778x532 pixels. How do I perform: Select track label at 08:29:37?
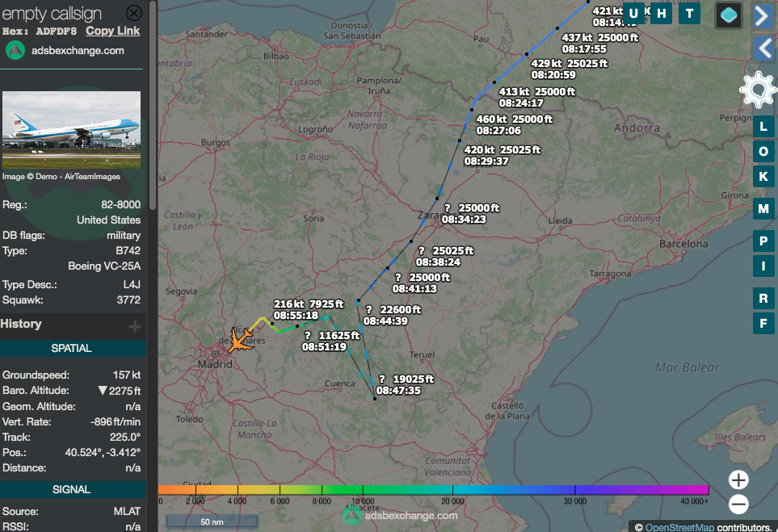[x=503, y=156]
